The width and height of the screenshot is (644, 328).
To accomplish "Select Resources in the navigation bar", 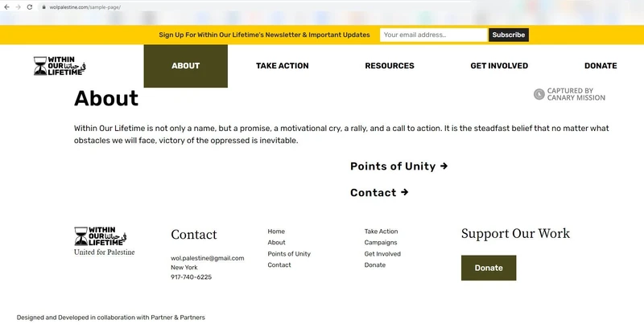I will (390, 66).
